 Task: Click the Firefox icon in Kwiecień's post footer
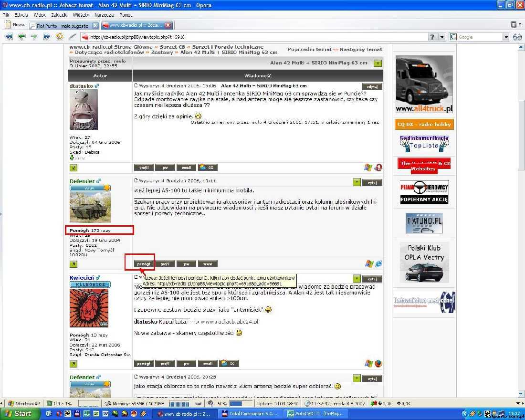click(x=378, y=363)
